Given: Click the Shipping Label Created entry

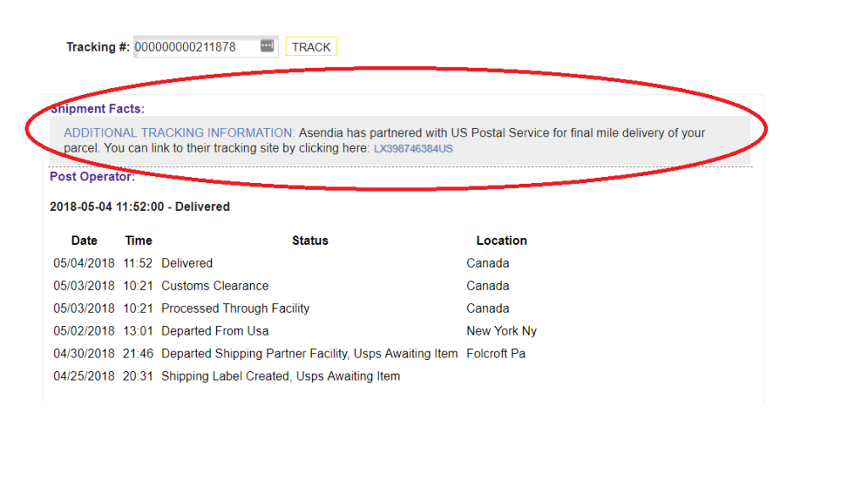Looking at the screenshot, I should coord(281,376).
